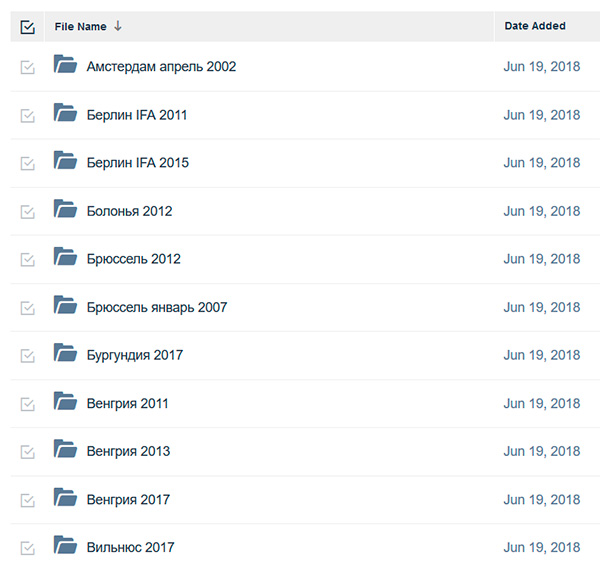This screenshot has height=571, width=600.
Task: Open the Венгрия 2013 folder link
Action: (128, 451)
